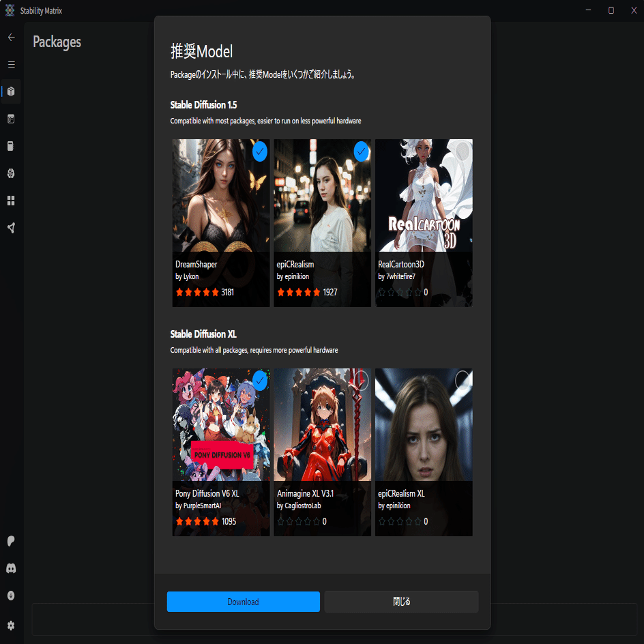Click the DreamShaper model title
The width and height of the screenshot is (644, 644).
(x=196, y=264)
